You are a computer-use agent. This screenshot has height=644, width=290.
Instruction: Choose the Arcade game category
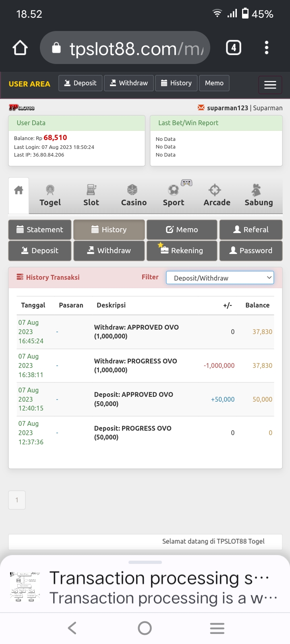click(x=216, y=196)
